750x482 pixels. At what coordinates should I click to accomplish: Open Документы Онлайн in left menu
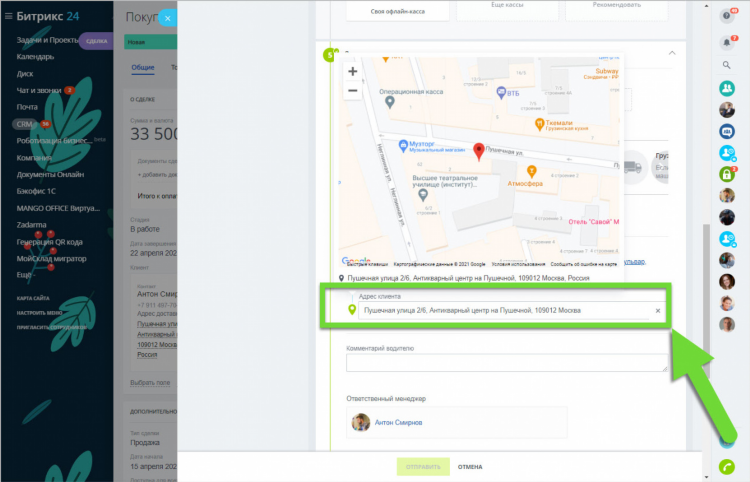(x=50, y=175)
